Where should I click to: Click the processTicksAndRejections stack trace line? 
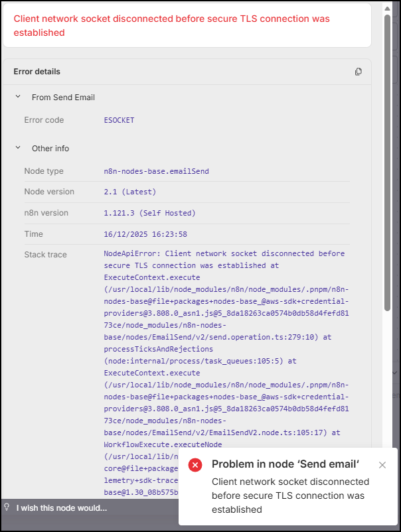coord(159,349)
